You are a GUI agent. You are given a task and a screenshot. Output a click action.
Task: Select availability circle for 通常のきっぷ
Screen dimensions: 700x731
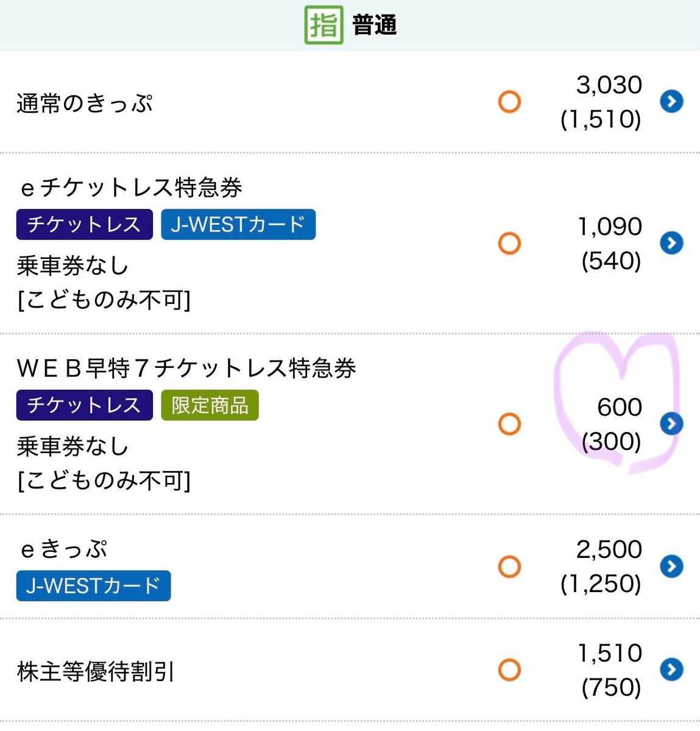pyautogui.click(x=509, y=102)
